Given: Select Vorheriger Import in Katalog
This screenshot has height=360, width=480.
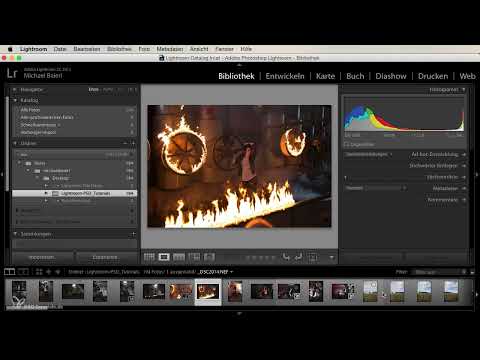Looking at the screenshot, I should click(74, 132).
